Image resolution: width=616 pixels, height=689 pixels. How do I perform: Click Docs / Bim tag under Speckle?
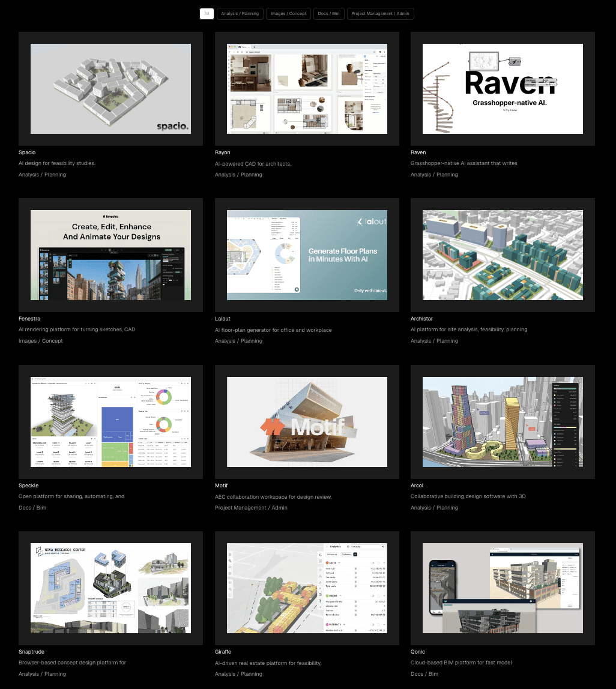pos(32,508)
